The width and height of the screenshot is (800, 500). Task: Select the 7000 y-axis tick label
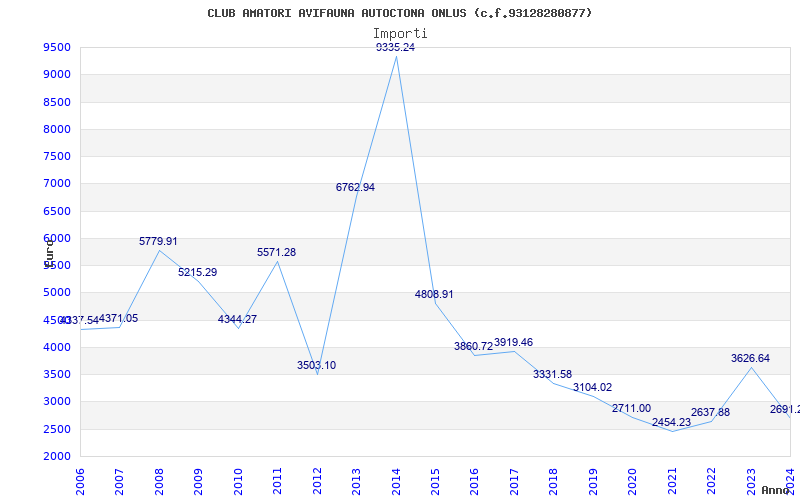point(57,184)
